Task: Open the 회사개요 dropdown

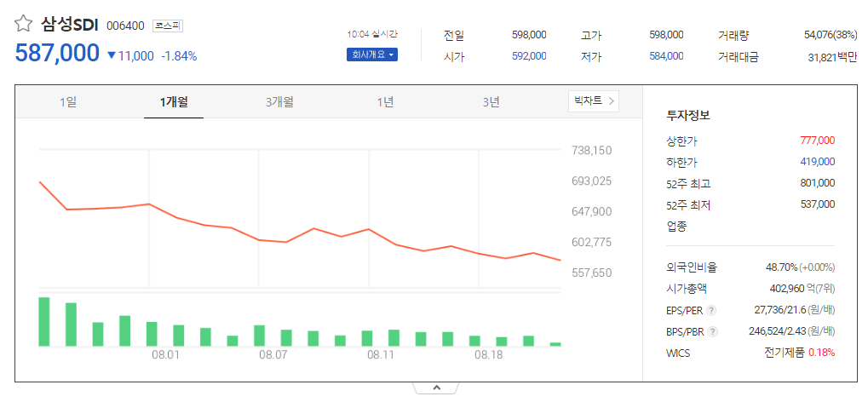Action: click(372, 55)
